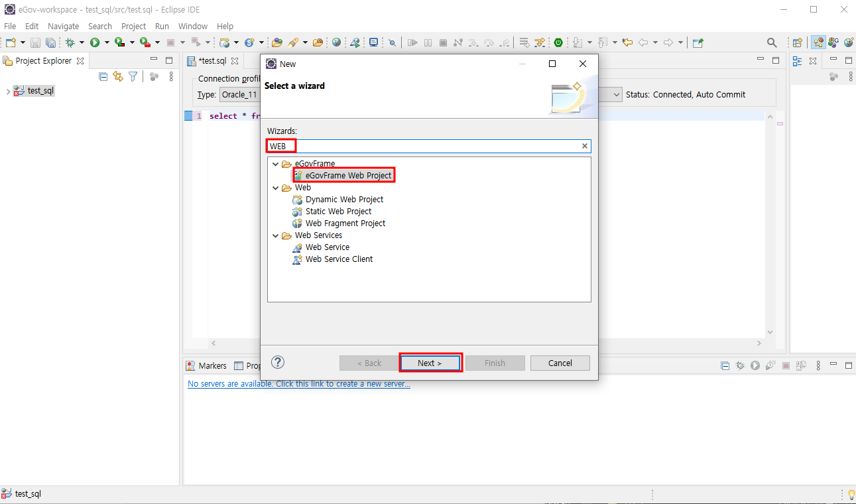Open Project Explorer View Menu dots

(171, 77)
